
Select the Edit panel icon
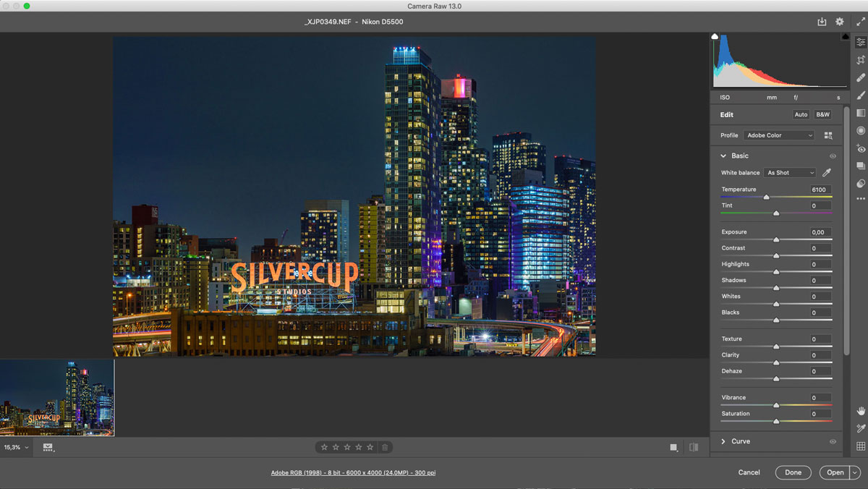861,43
